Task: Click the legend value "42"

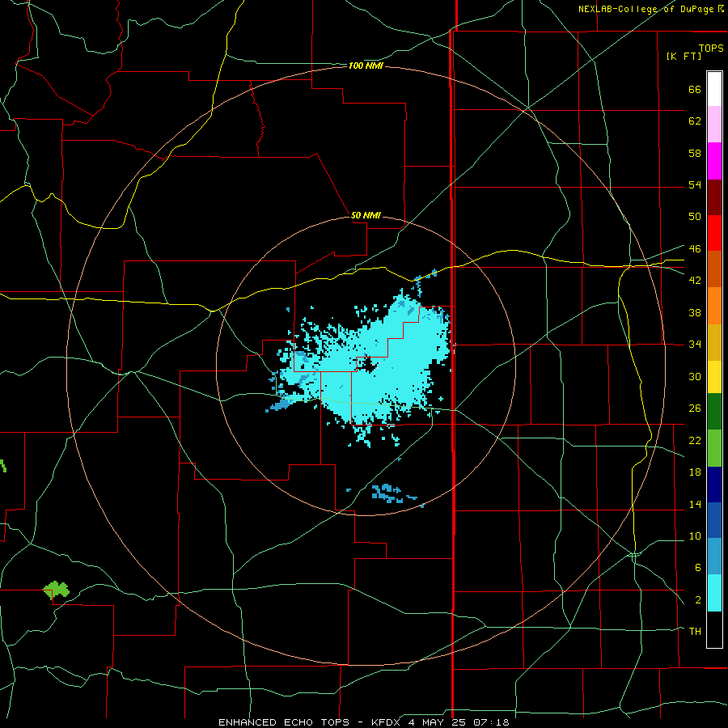Action: click(x=695, y=280)
